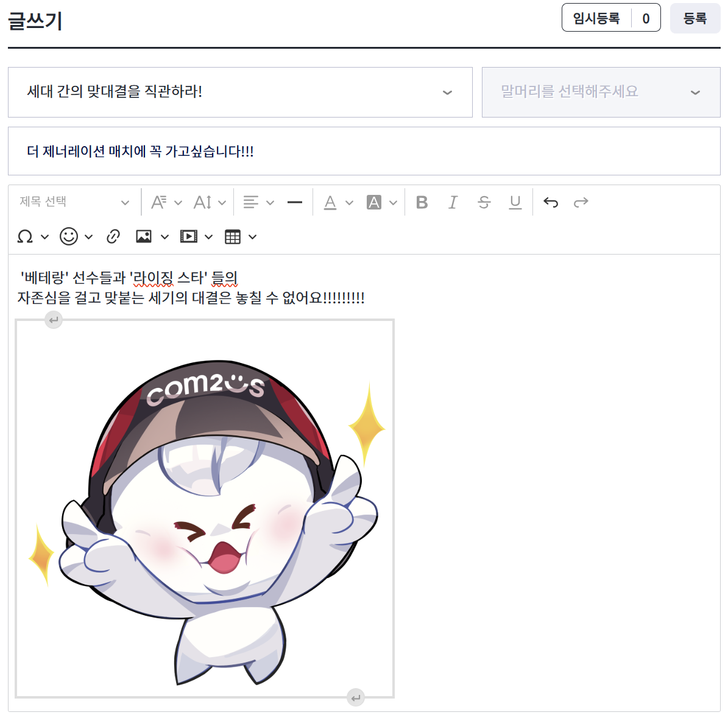728x715 pixels.
Task: Click the post title input field
Action: 364,151
